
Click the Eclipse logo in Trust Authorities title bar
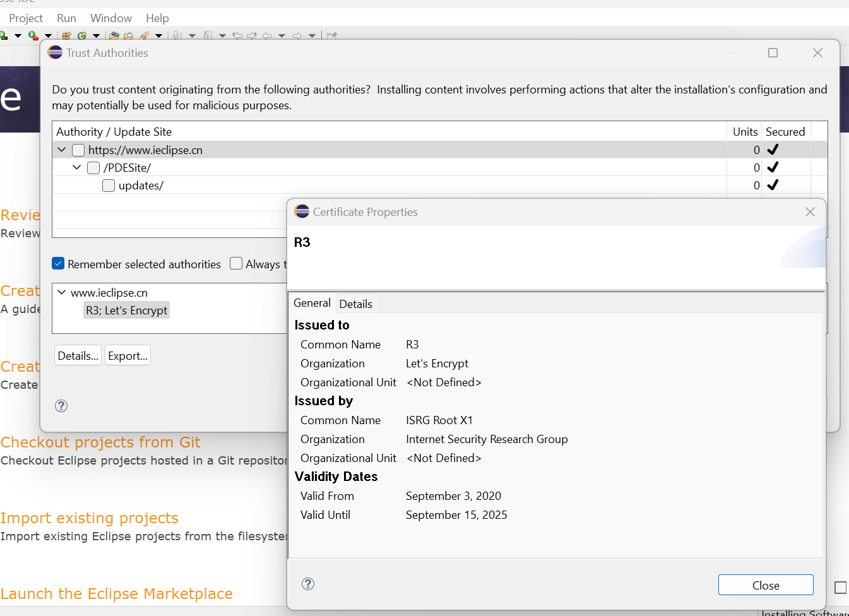[x=56, y=52]
